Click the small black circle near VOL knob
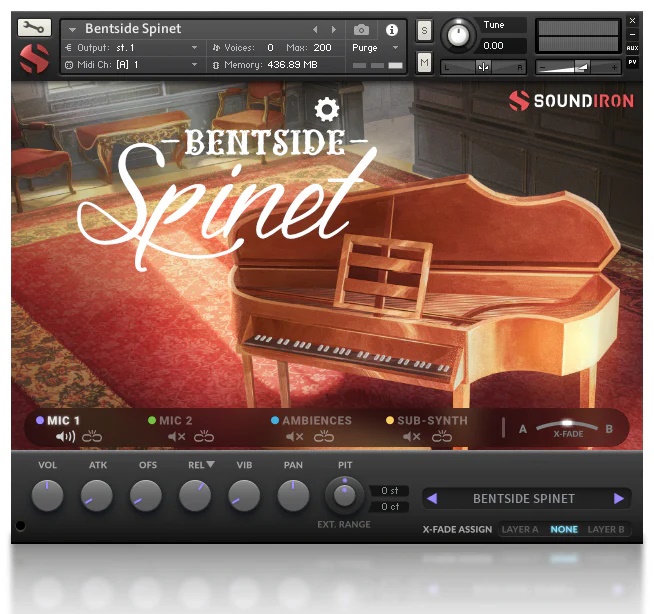Viewport: 654px width, 614px height. click(x=20, y=526)
